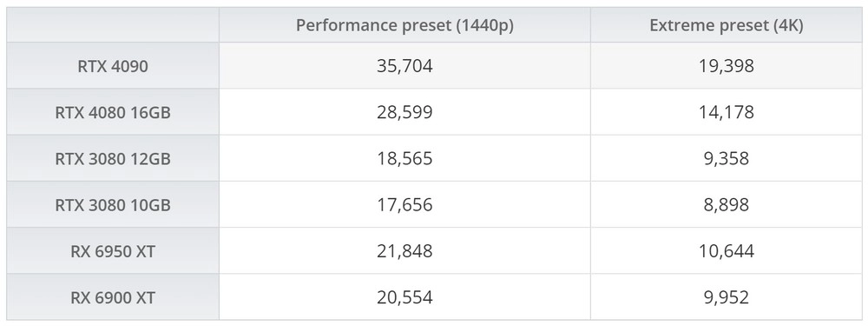Click the Extreme preset (4K) column header
868x326 pixels.
[x=727, y=25]
